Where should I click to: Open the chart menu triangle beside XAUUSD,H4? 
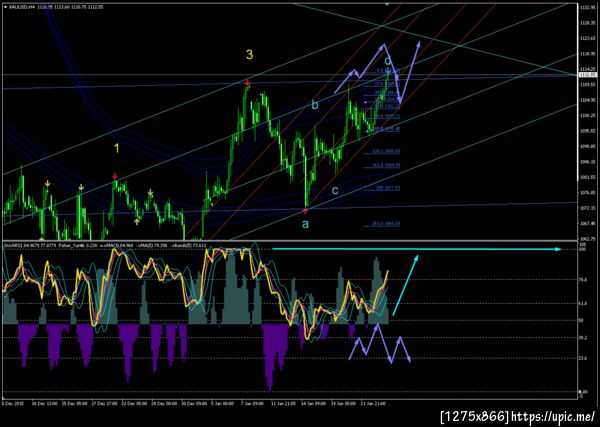pos(5,7)
